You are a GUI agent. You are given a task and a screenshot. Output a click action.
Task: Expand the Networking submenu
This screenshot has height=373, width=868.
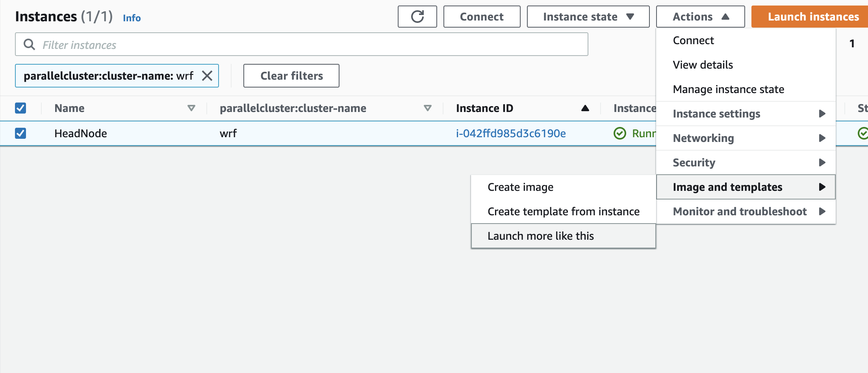746,138
